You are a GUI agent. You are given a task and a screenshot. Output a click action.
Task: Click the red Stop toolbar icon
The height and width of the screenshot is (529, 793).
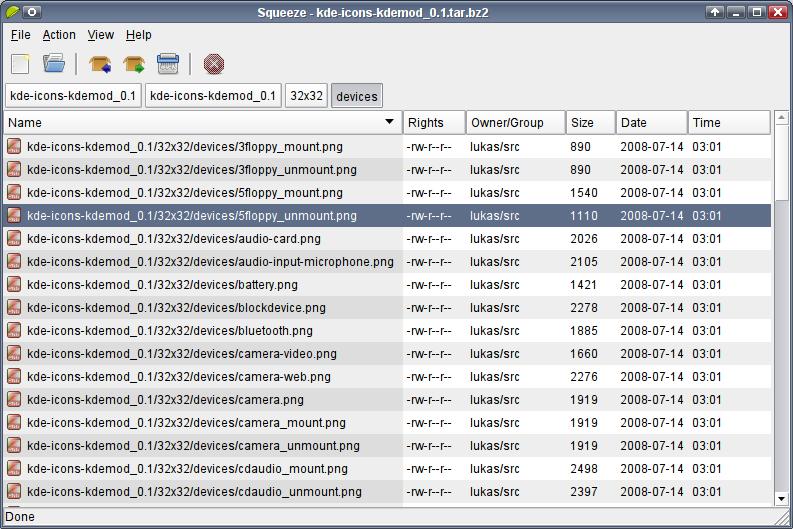214,65
